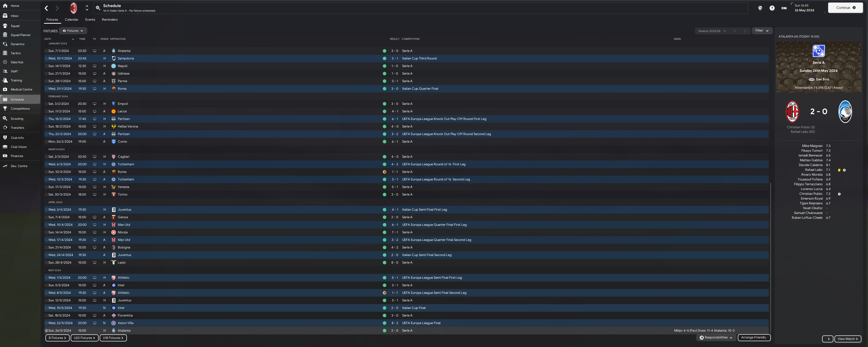
Task: Click the U20 Fixtures expander
Action: pos(83,338)
